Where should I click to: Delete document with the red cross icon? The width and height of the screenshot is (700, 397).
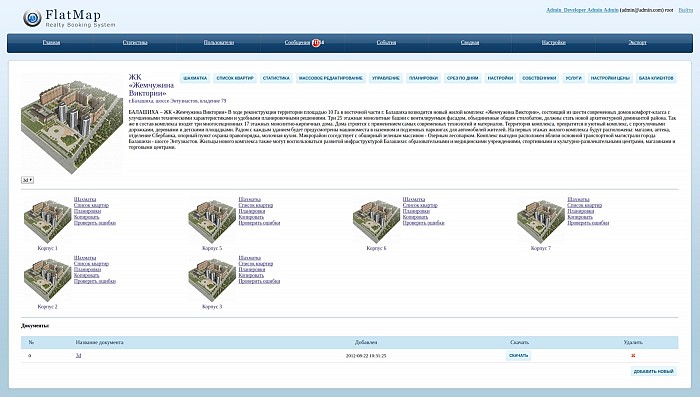tap(633, 356)
